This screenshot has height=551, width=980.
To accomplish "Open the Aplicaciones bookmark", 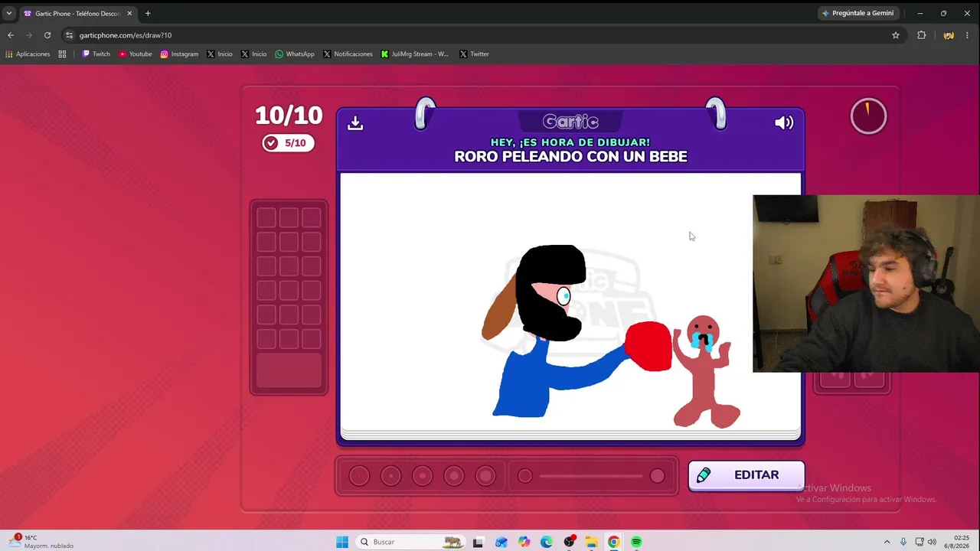I will pyautogui.click(x=28, y=54).
